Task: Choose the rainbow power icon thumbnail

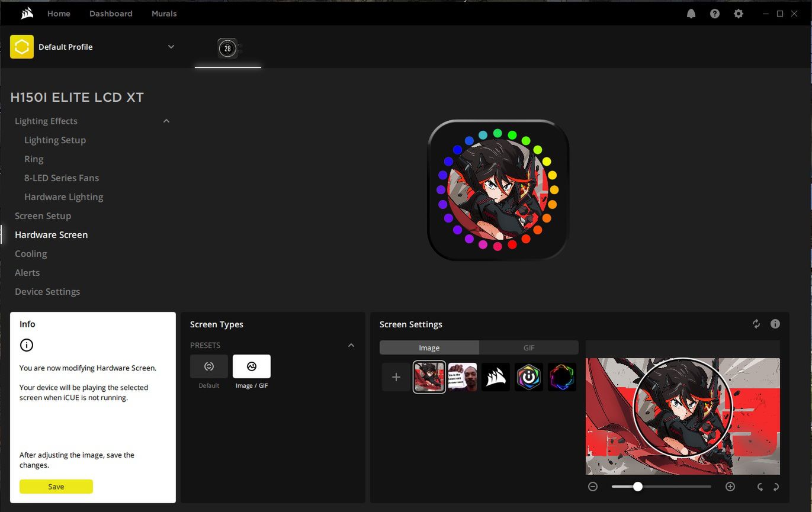Action: click(x=529, y=377)
